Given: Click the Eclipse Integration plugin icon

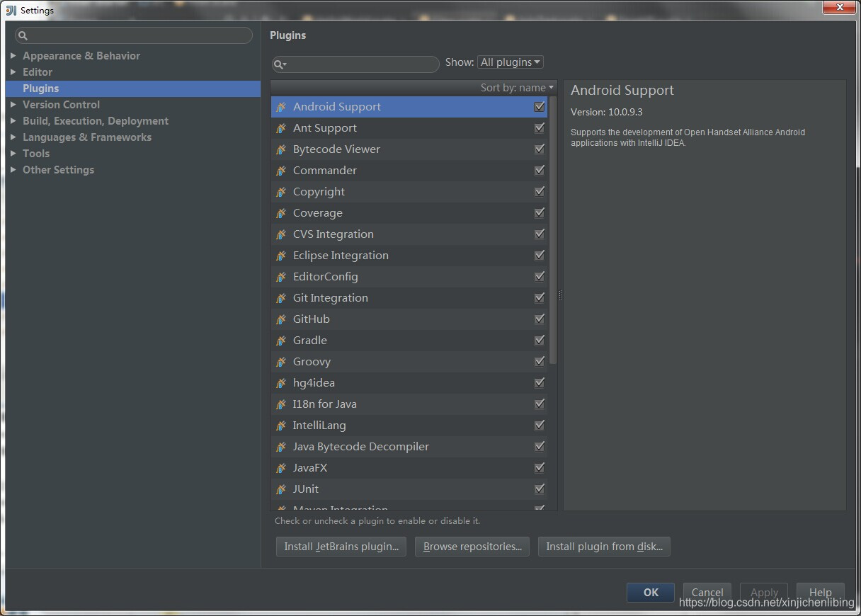Looking at the screenshot, I should click(281, 256).
